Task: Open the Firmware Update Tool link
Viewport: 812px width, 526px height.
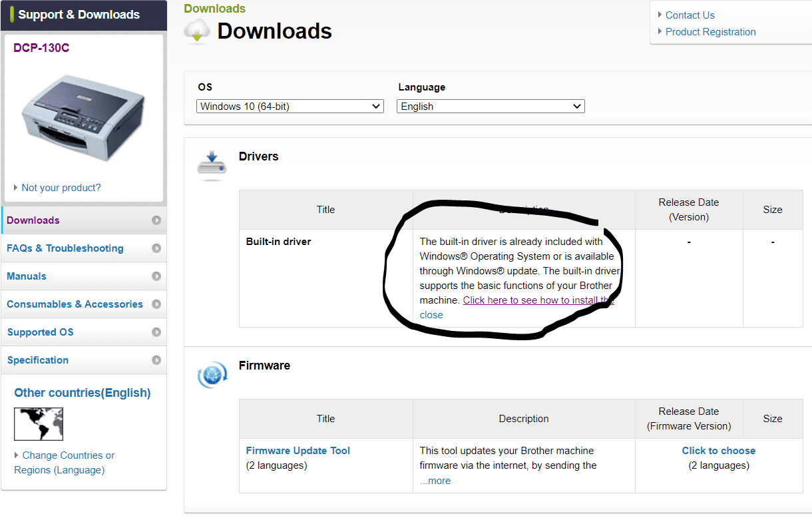Action: pos(298,451)
